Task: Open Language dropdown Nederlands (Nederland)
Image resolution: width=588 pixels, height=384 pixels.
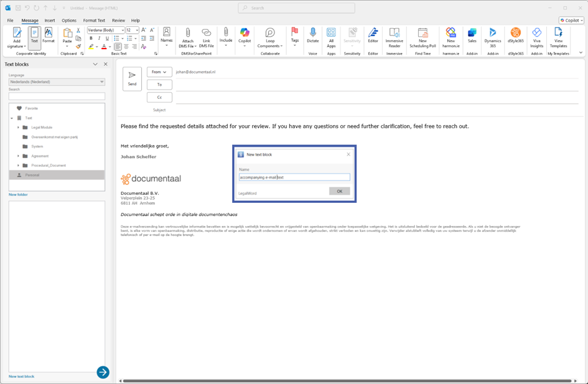Action: click(57, 82)
